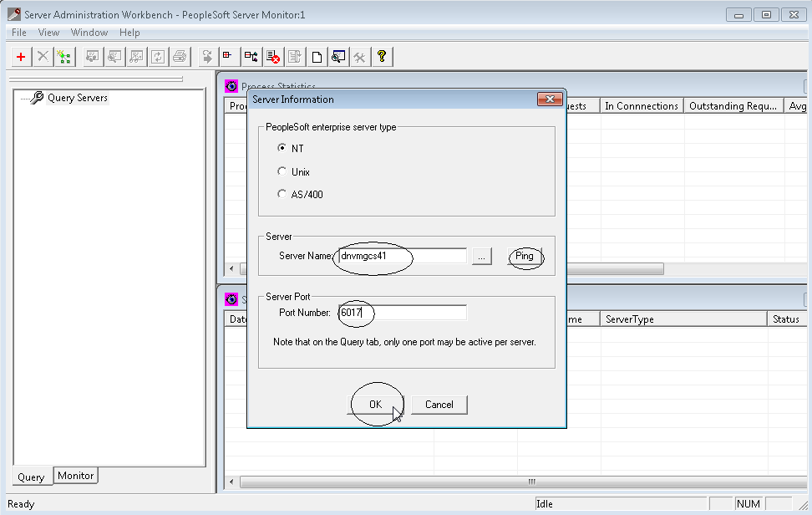Viewport: 812px width, 515px height.
Task: Click the NUM indicator in status bar
Action: (749, 504)
